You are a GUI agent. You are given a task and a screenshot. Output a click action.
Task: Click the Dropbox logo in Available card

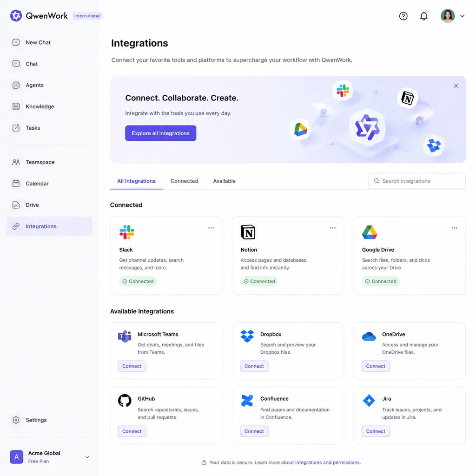point(247,336)
